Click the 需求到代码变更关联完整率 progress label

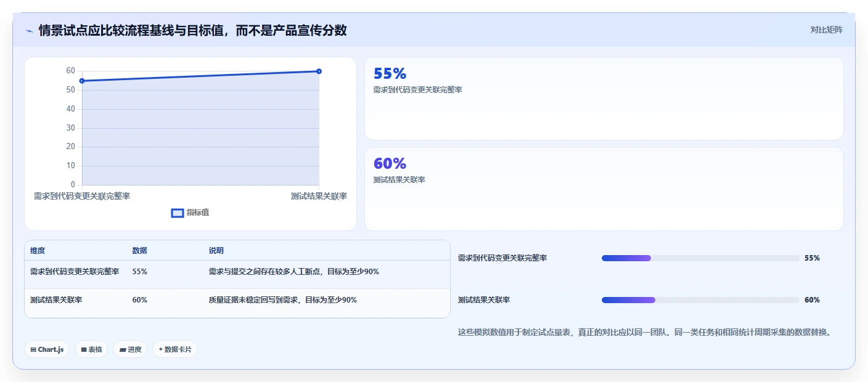pyautogui.click(x=502, y=258)
